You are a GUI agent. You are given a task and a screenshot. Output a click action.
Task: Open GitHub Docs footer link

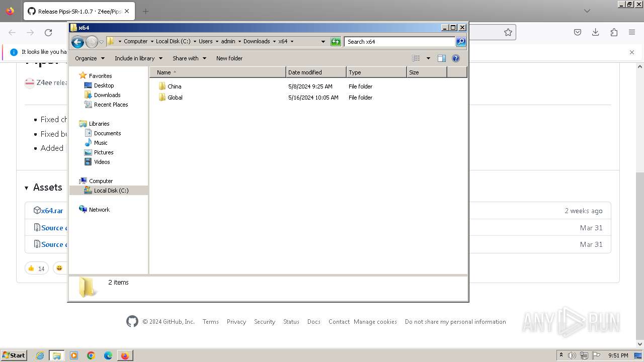314,322
